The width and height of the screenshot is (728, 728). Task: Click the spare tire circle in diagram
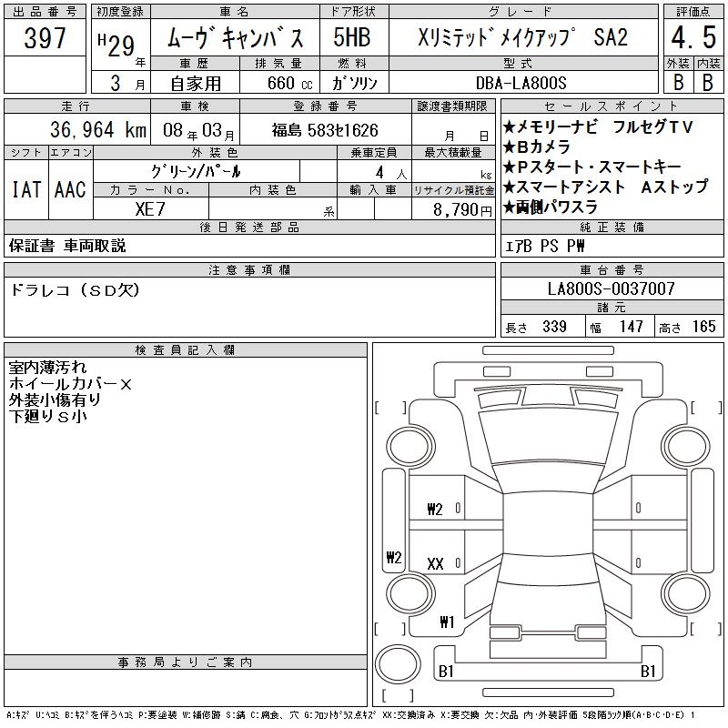[x=398, y=663]
